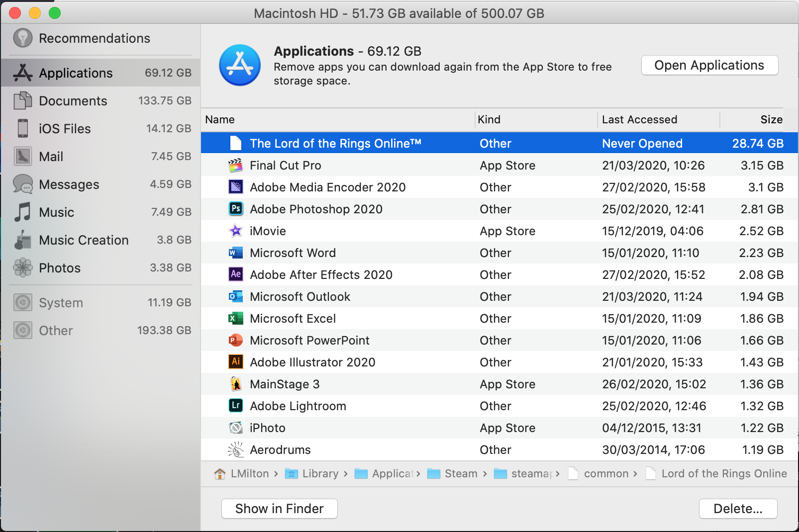Viewport: 799px width, 532px height.
Task: Click the Final Cut Pro app icon
Action: (236, 165)
